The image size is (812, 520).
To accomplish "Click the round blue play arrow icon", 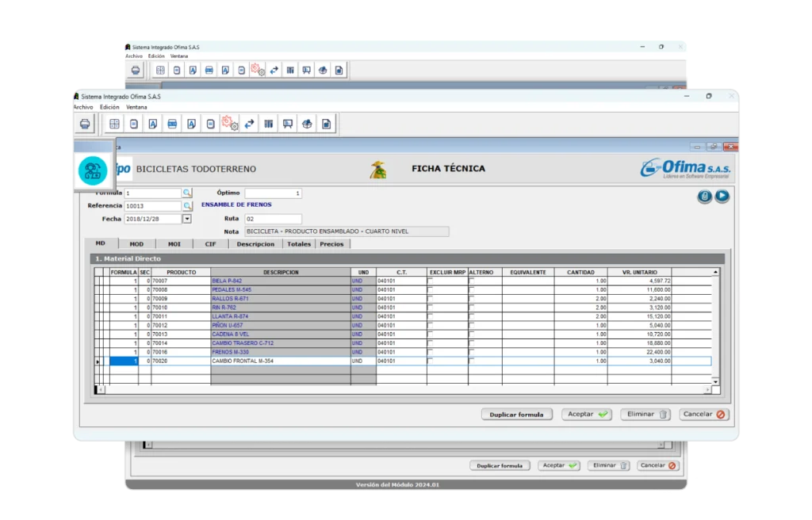I will [722, 196].
